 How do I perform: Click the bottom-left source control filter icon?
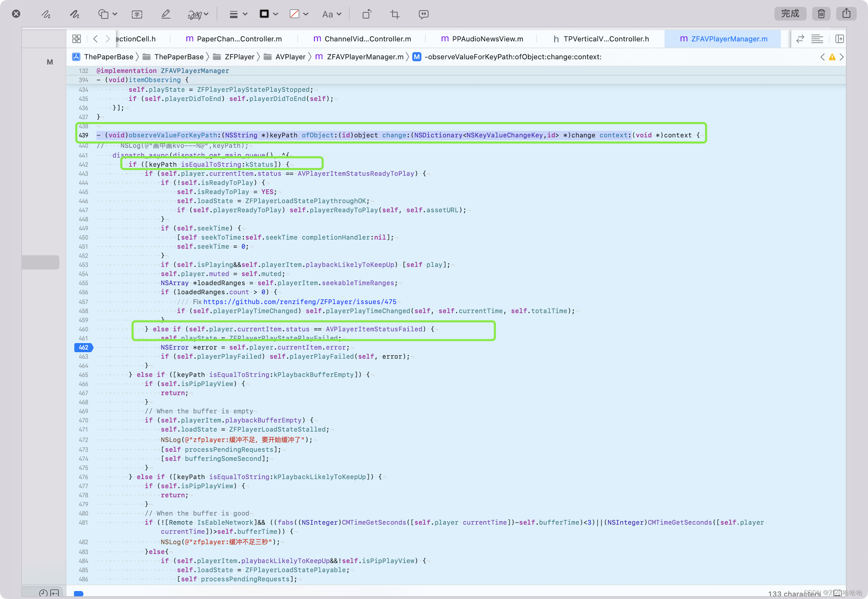55,592
